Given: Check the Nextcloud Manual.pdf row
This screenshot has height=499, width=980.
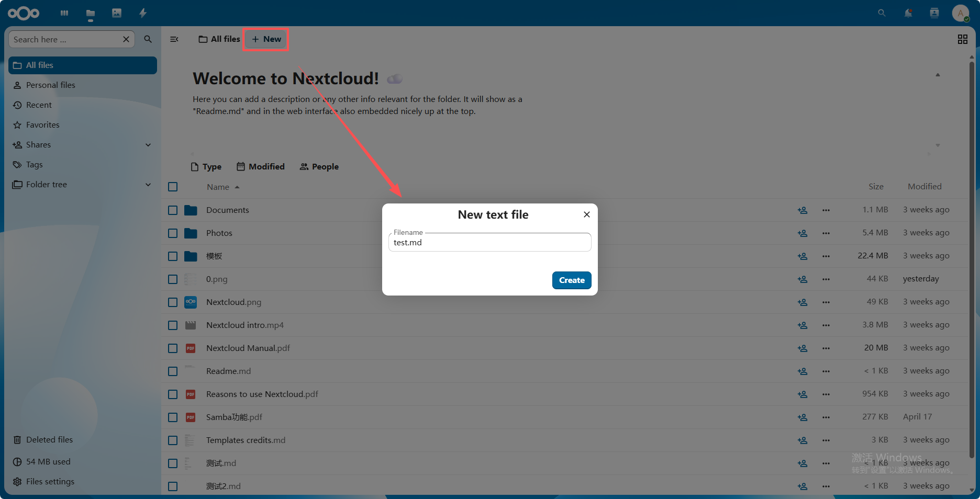Looking at the screenshot, I should [173, 348].
